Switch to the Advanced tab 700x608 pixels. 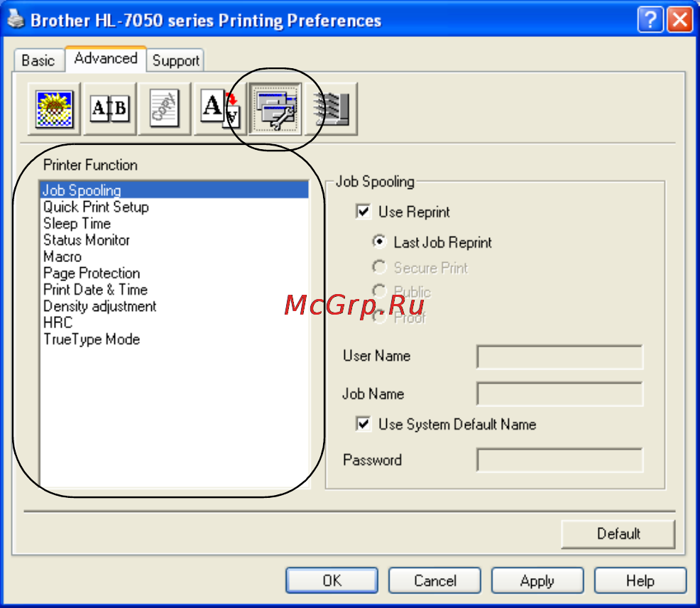click(106, 58)
